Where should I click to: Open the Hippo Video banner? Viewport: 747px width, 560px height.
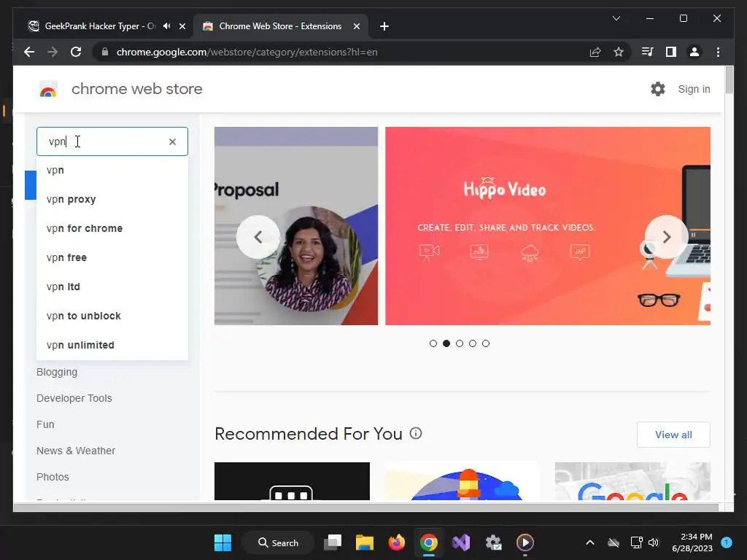547,226
